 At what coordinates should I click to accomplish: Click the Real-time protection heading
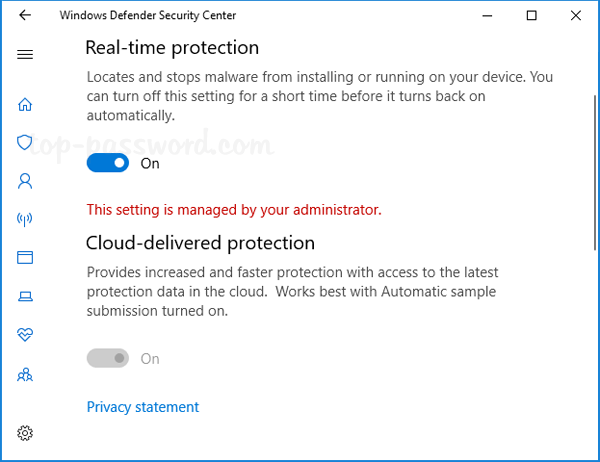tap(172, 48)
